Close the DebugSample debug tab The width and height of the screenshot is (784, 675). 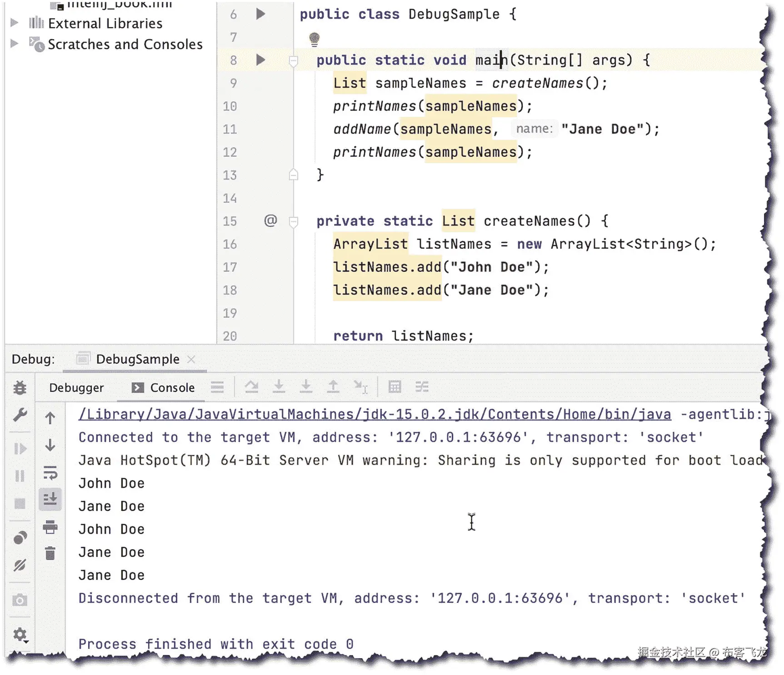pyautogui.click(x=191, y=359)
